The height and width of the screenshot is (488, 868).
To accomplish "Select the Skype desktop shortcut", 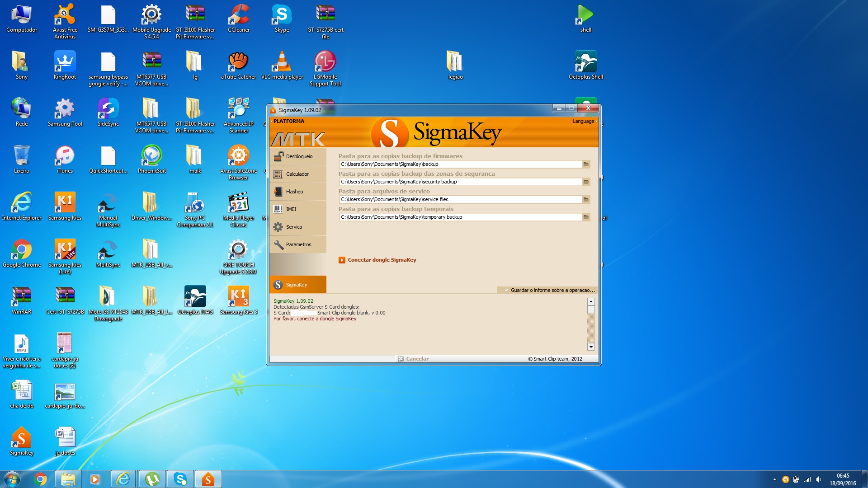I will pos(282,19).
